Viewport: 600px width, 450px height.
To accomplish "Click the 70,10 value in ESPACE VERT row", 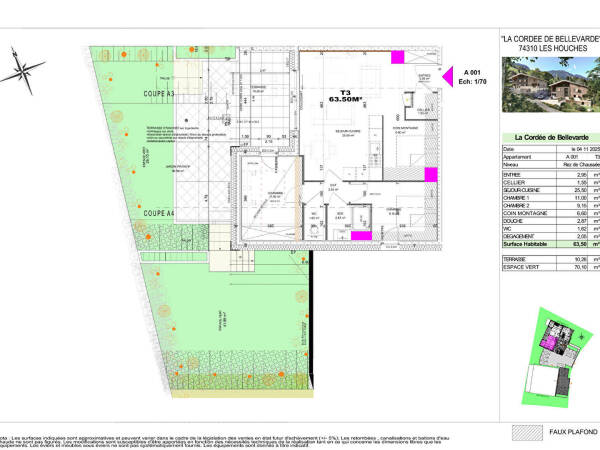I will 580,267.
